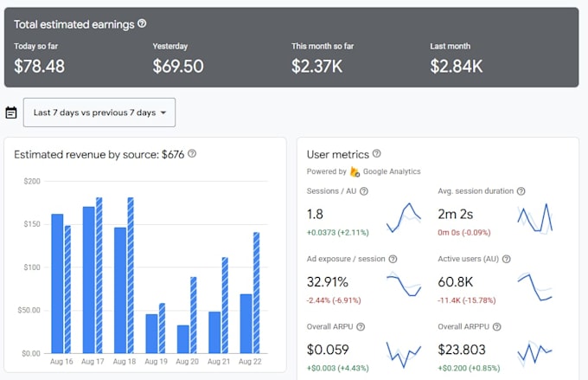This screenshot has width=588, height=380.
Task: Click the help icon next to User metrics
Action: [377, 153]
